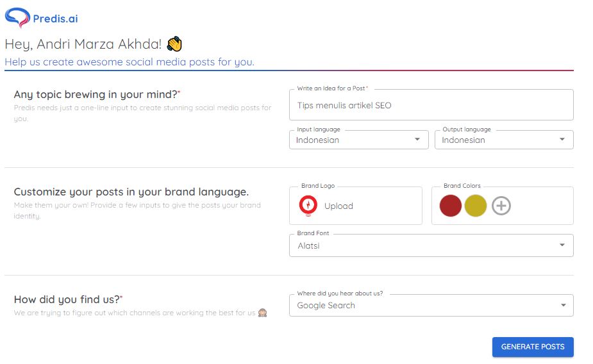Viewport: 593px width, 364px height.
Task: Select the yellow brand color swatch
Action: coord(476,206)
